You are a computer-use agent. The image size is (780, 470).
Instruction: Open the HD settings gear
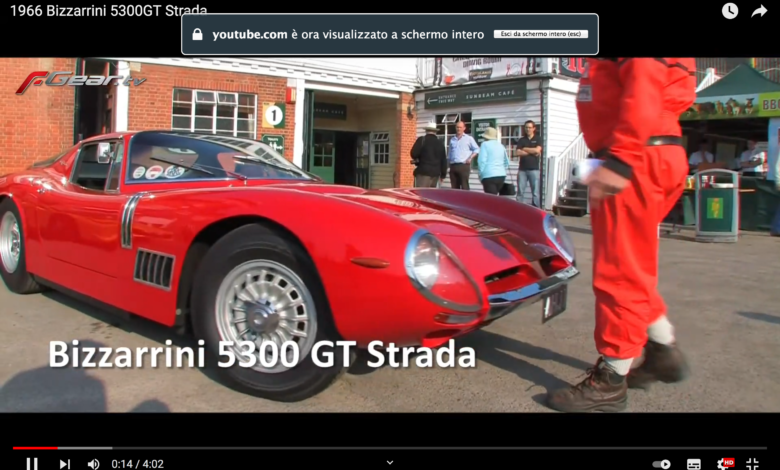(725, 464)
